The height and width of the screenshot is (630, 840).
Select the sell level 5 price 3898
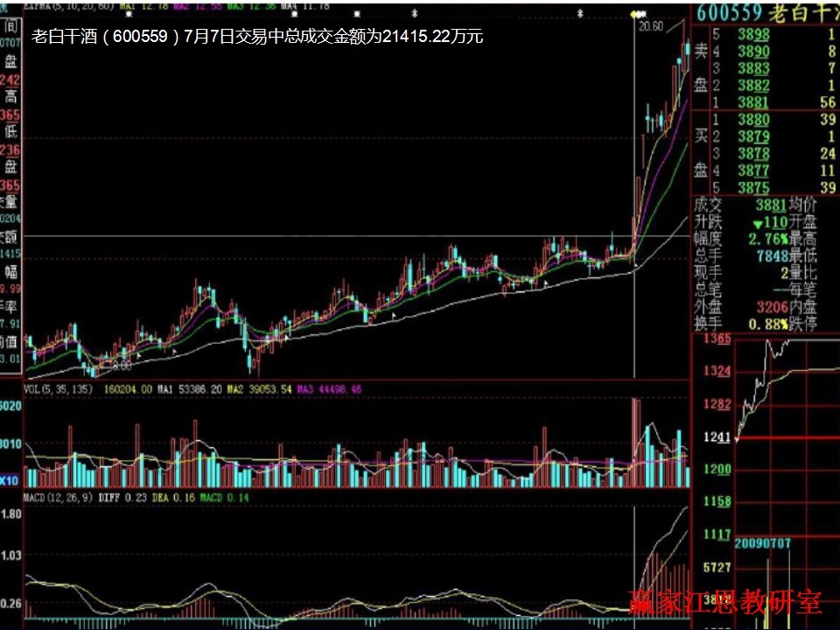coord(752,34)
